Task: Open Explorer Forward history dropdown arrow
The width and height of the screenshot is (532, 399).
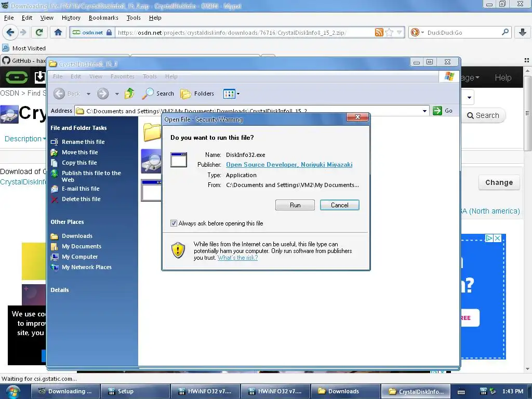Action: coord(117,94)
